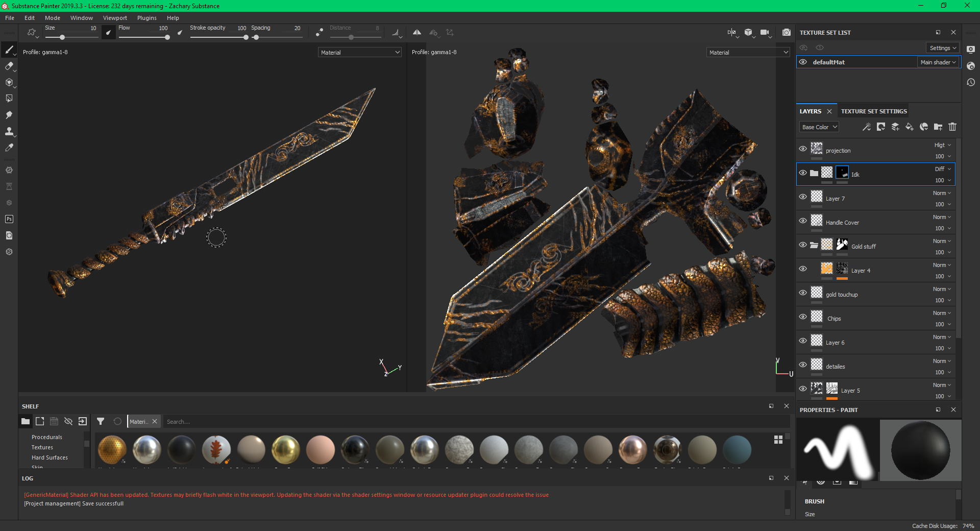The height and width of the screenshot is (531, 980).
Task: Click the shelf filter funnel icon
Action: [x=101, y=421]
